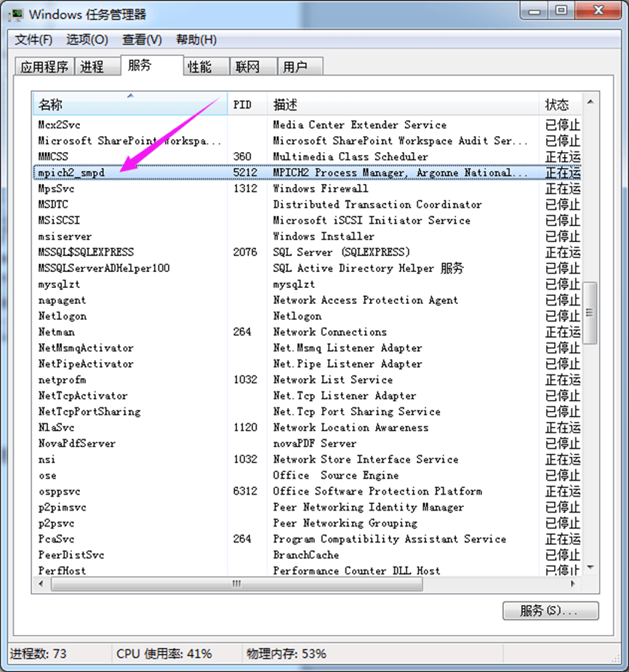This screenshot has width=629, height=672.
Task: Click the horizontal scrollbar left arrow
Action: 41,584
